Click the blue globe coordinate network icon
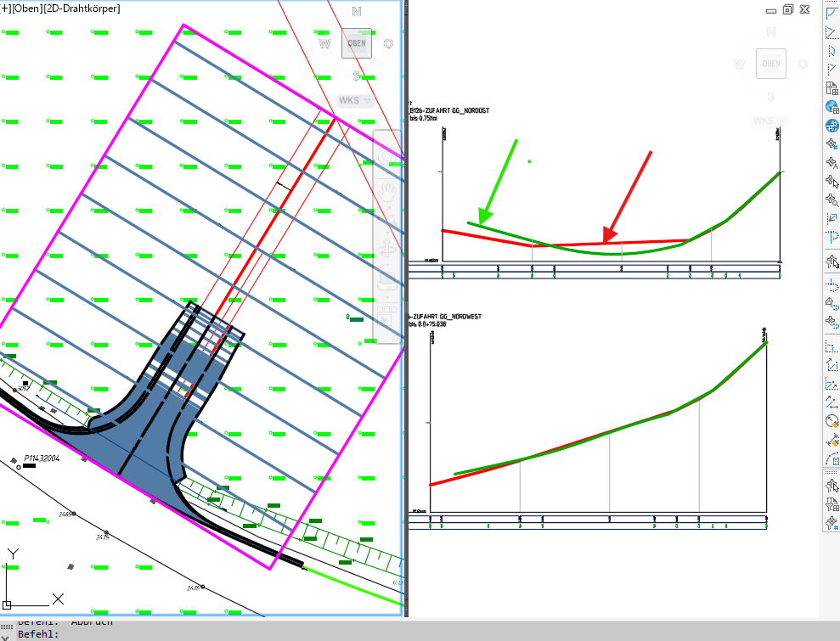840x641 pixels. (832, 126)
